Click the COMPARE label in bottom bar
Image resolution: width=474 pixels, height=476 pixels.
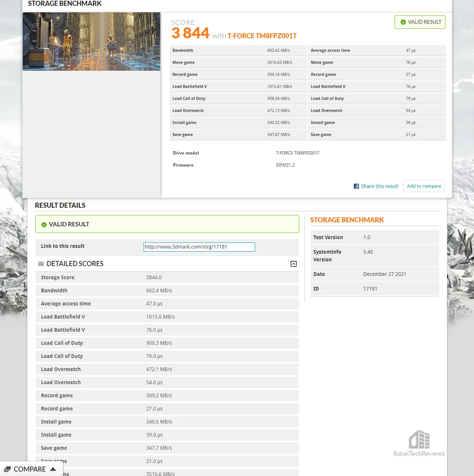[x=30, y=469]
